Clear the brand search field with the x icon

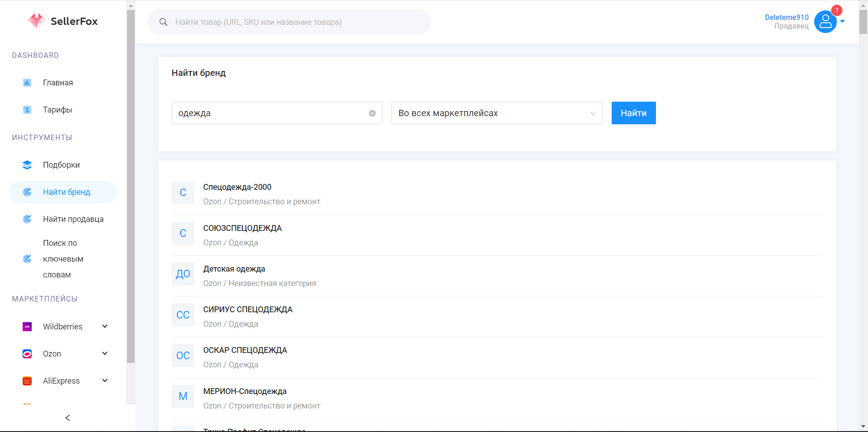click(372, 113)
